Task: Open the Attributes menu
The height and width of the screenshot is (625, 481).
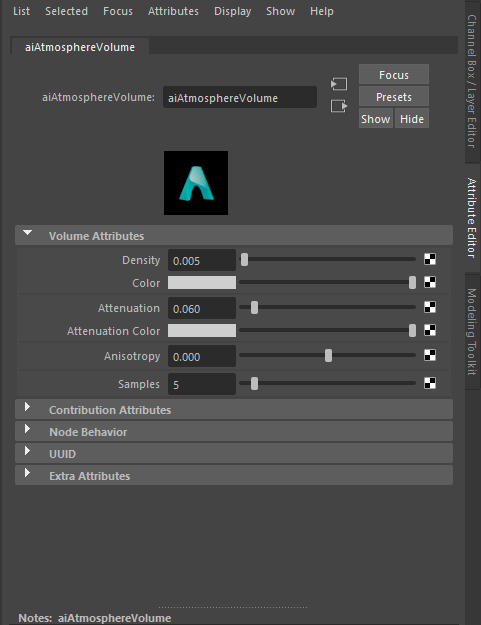Action: click(x=173, y=12)
